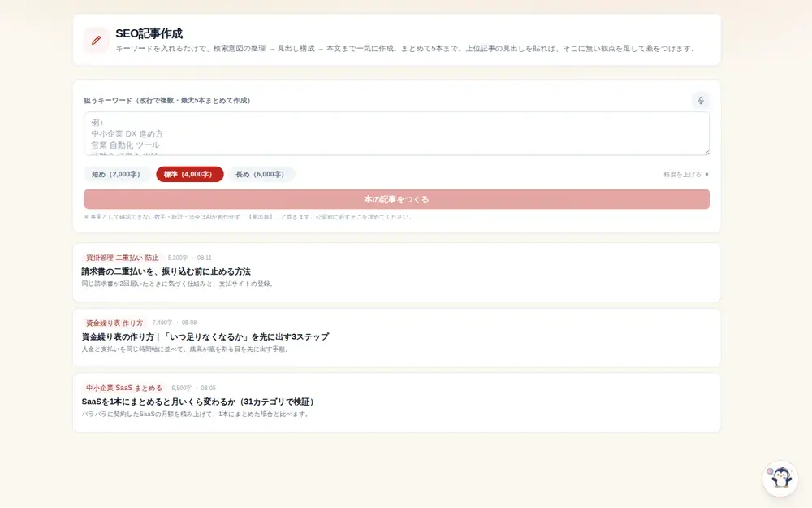Expand the 精度を上げる options
Screen dimensions: 812x508
click(686, 174)
